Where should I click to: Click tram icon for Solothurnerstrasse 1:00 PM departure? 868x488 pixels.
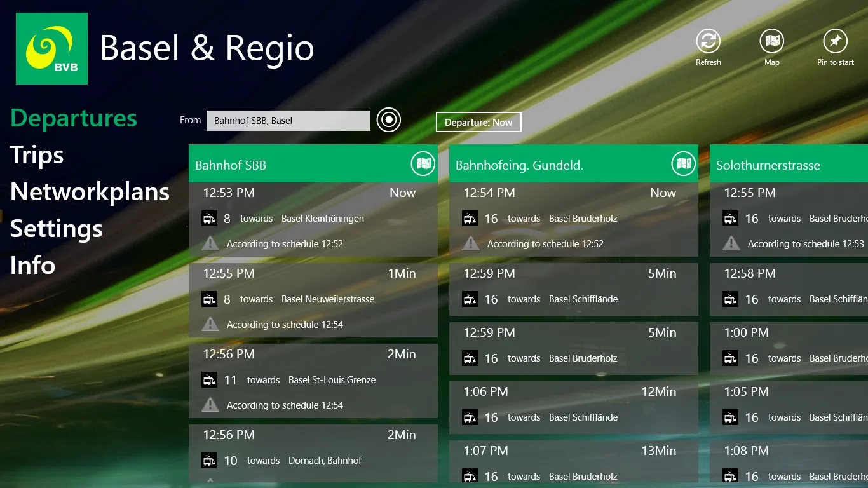730,358
